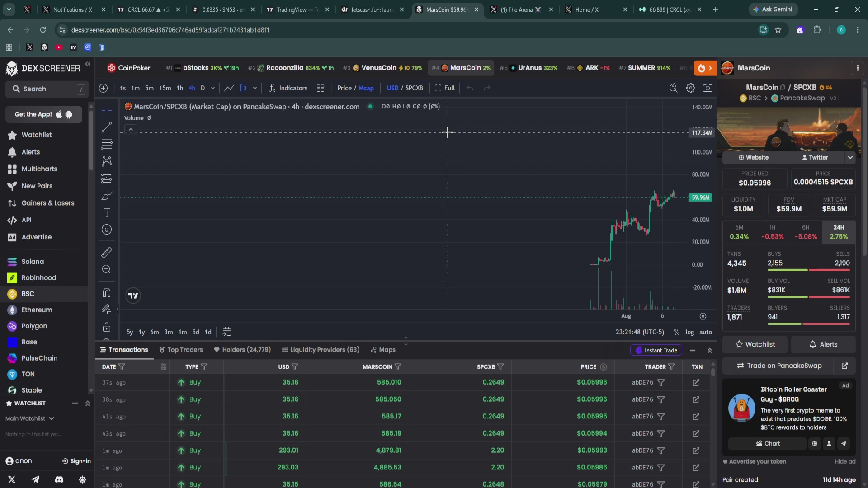Collapse the volume indicator legend arrow

click(131, 130)
